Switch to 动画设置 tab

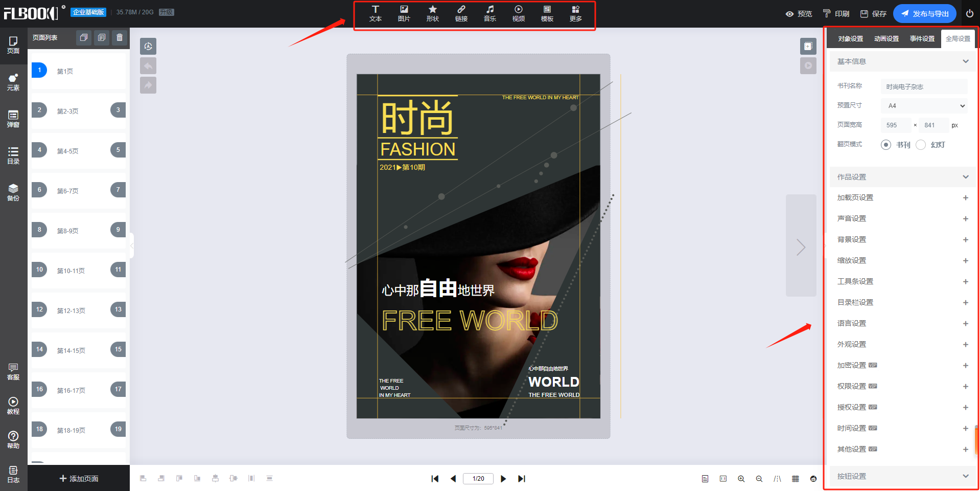[x=886, y=39]
